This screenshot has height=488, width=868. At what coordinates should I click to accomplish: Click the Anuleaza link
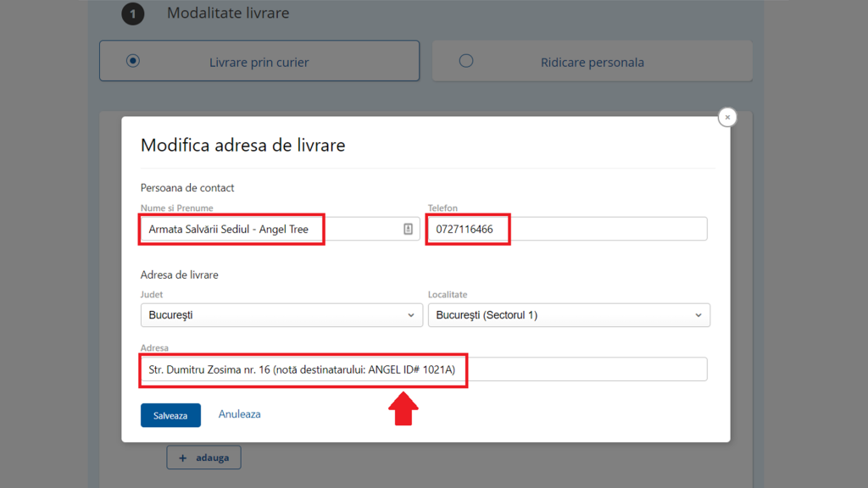[239, 413]
